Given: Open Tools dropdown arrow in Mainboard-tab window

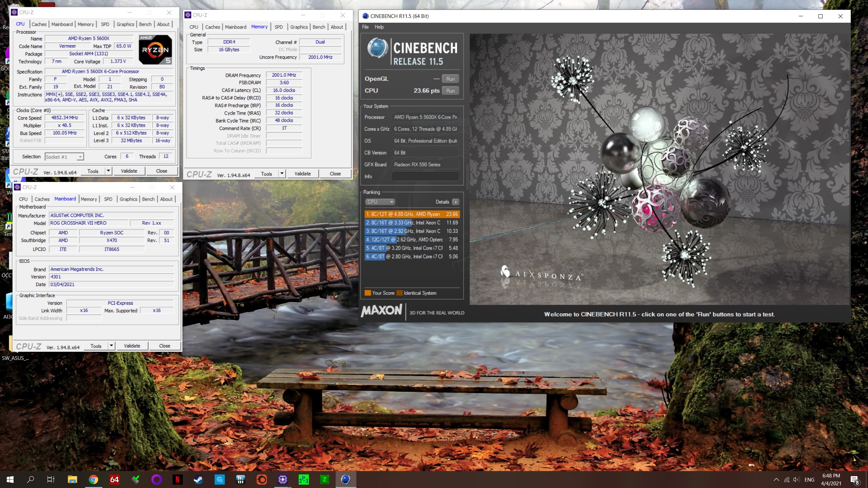Looking at the screenshot, I should [x=111, y=346].
